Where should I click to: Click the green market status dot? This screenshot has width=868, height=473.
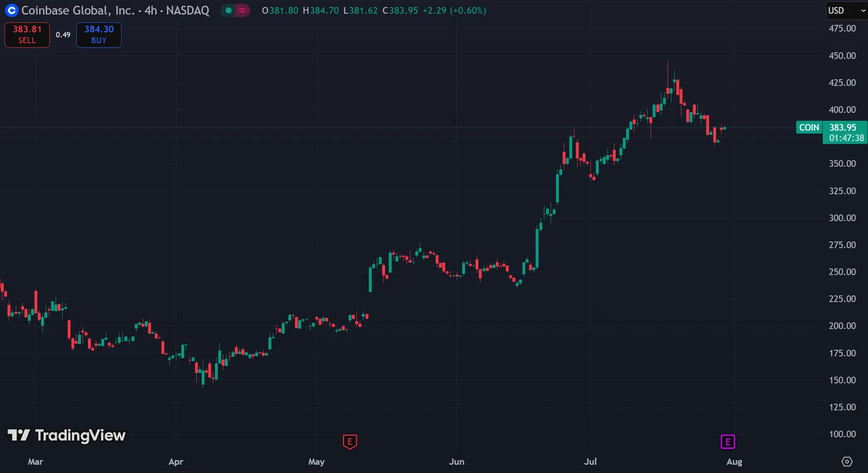228,10
